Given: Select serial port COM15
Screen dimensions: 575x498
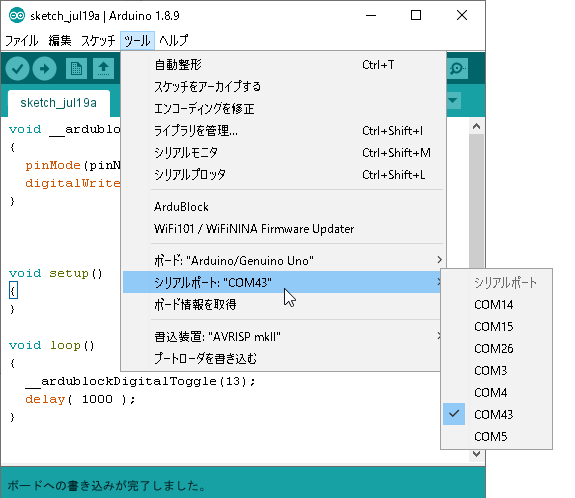Looking at the screenshot, I should pyautogui.click(x=497, y=327).
